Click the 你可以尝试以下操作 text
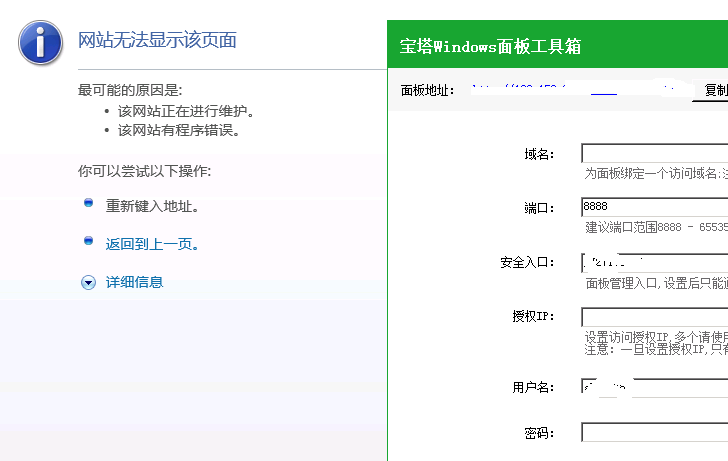The width and height of the screenshot is (728, 461). (144, 171)
